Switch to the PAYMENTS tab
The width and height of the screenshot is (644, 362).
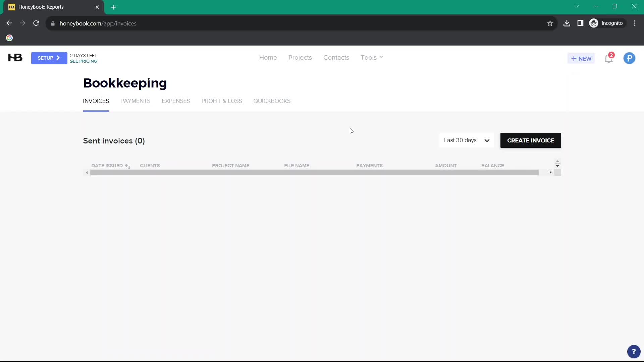tap(136, 101)
